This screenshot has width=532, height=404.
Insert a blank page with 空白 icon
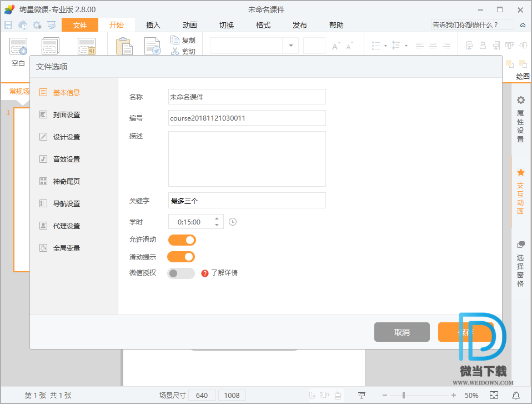18,47
